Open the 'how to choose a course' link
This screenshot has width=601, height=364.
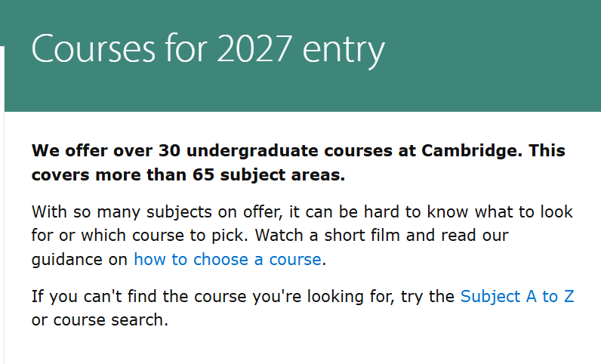click(227, 259)
